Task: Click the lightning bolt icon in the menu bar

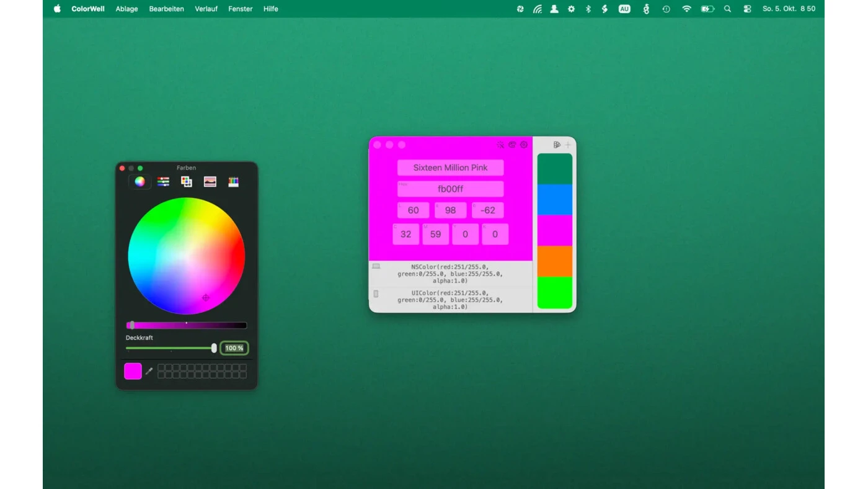Action: click(604, 9)
